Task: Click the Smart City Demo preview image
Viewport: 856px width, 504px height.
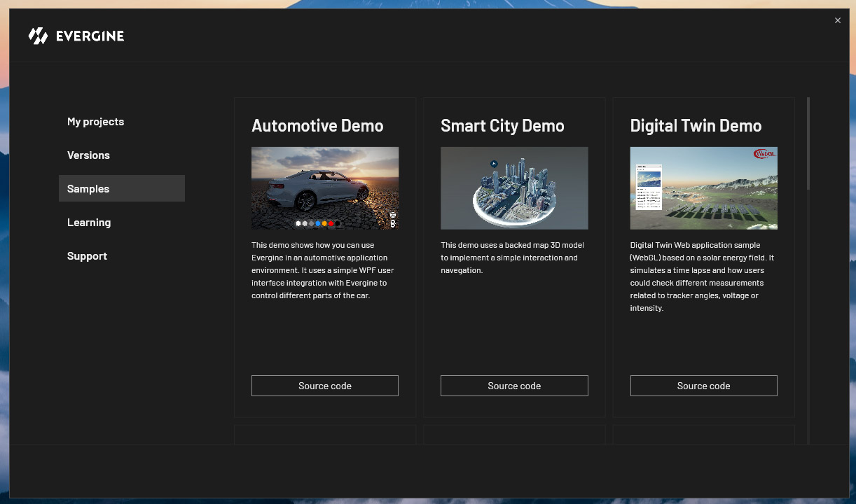Action: pos(514,188)
